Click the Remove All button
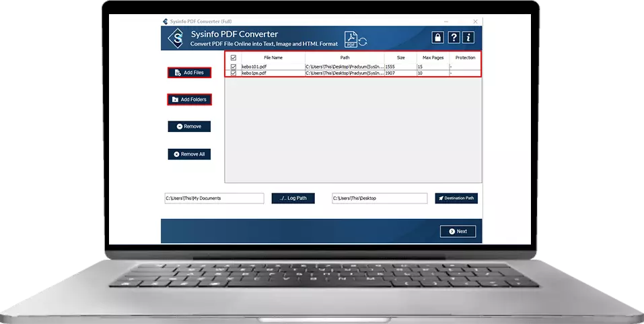This screenshot has height=324, width=644. point(189,154)
